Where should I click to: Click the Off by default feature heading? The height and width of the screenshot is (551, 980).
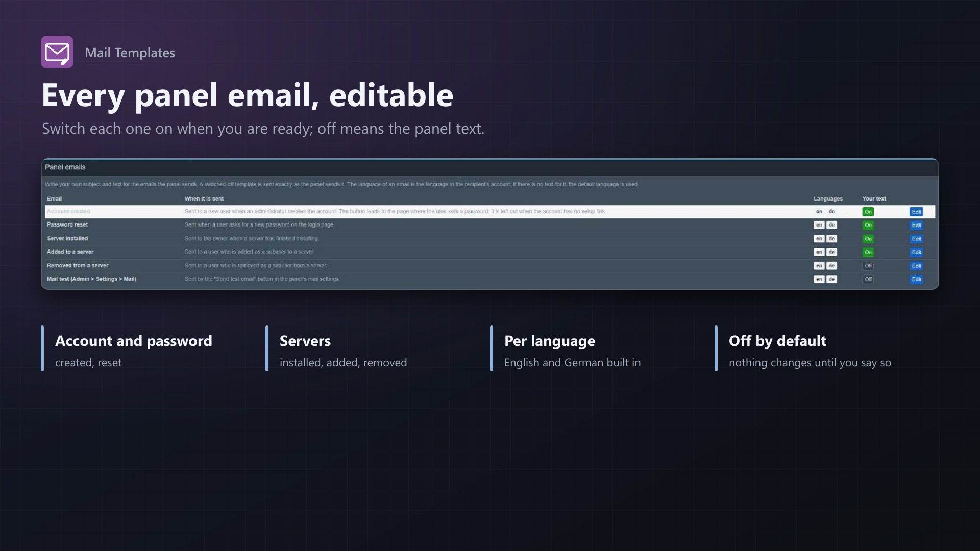tap(777, 341)
